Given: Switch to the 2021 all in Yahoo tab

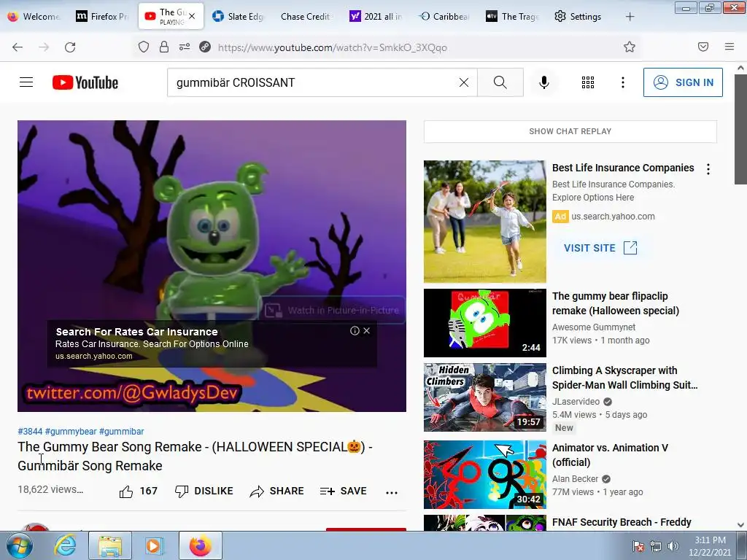Looking at the screenshot, I should click(376, 16).
